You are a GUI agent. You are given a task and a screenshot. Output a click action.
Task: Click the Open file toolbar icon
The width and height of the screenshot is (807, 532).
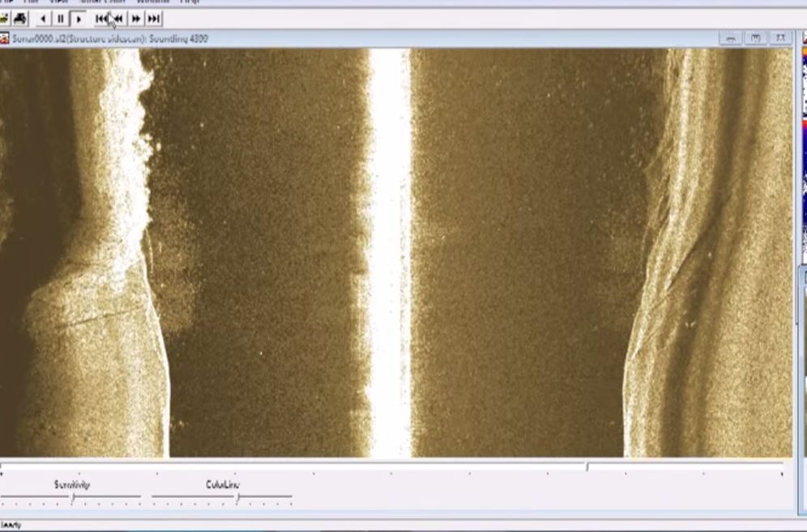[3, 19]
